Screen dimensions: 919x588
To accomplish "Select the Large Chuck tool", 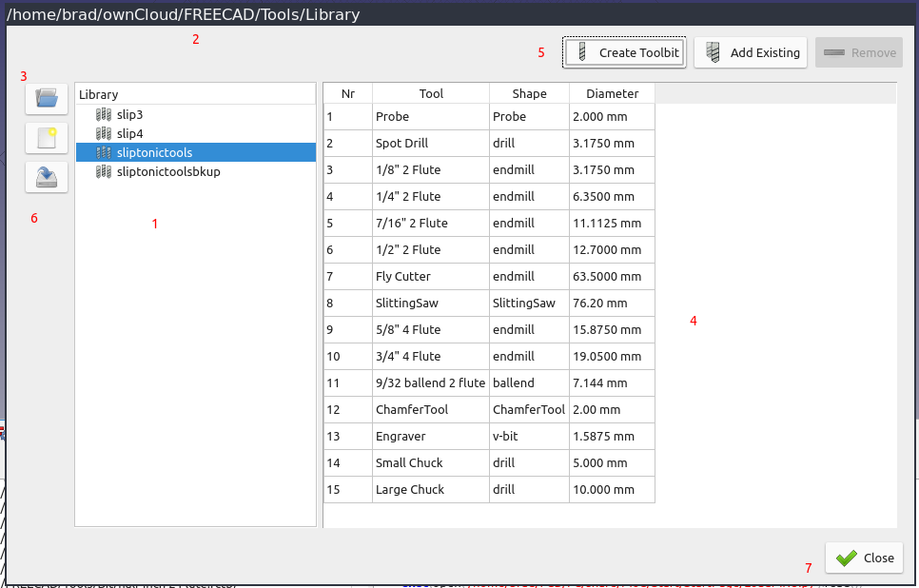I will (431, 490).
